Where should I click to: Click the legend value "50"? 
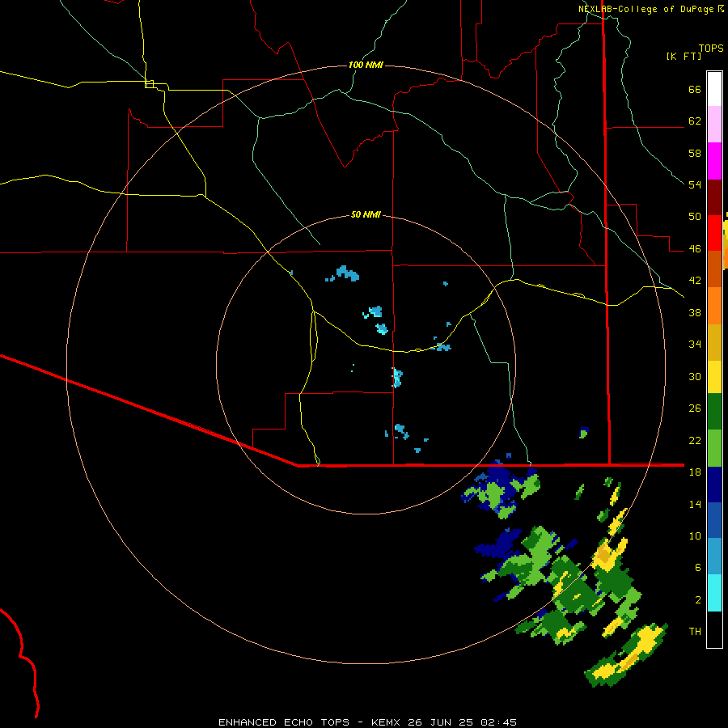[x=695, y=217]
